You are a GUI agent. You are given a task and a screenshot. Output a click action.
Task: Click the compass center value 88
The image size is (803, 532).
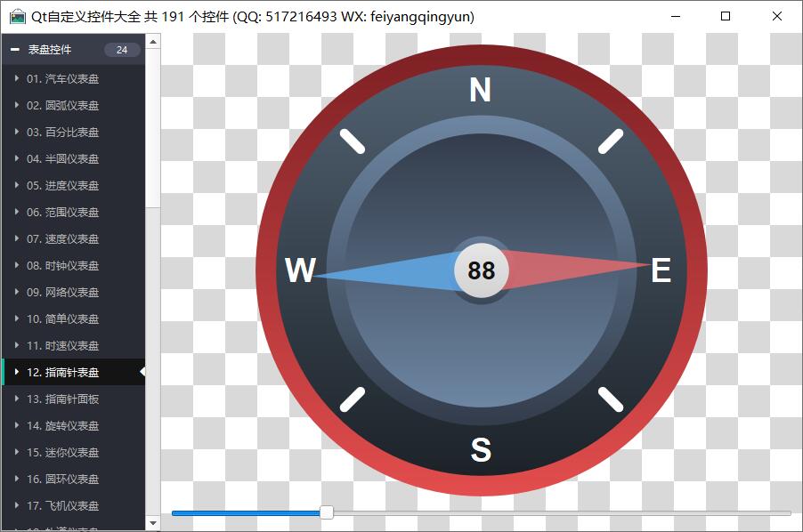482,270
